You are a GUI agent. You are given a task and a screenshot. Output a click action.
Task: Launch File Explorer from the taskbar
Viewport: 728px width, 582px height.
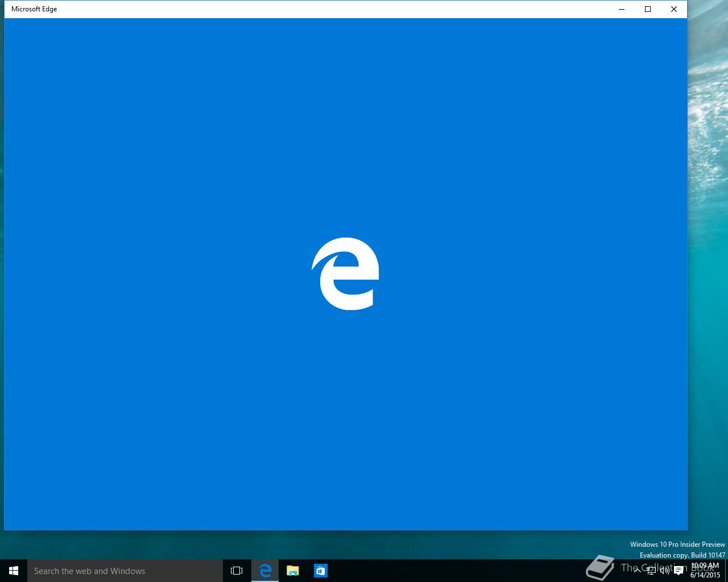tap(293, 571)
